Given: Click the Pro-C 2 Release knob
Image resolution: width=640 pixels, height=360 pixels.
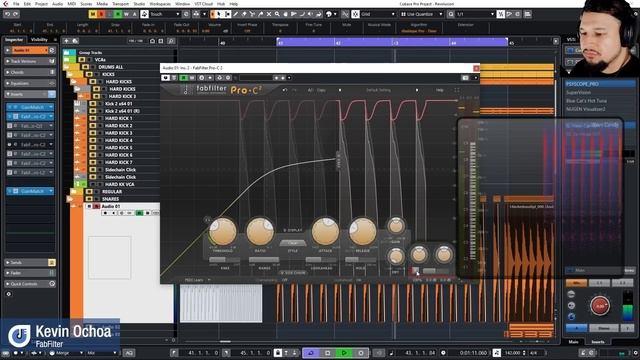Looking at the screenshot, I should (362, 231).
